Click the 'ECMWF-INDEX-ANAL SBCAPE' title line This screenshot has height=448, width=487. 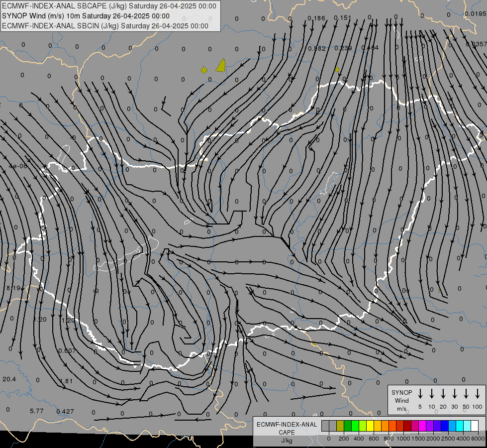(x=109, y=6)
